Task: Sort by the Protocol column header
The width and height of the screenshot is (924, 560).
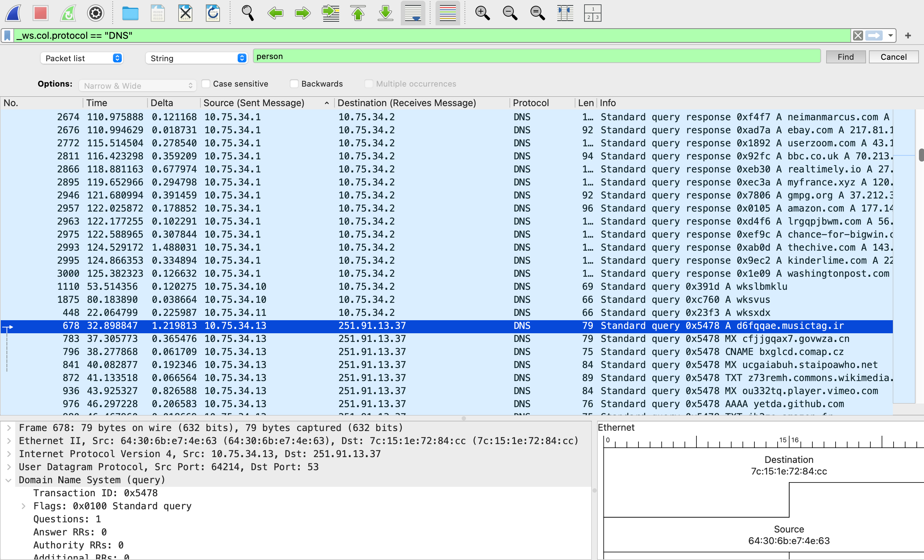Action: coord(530,103)
